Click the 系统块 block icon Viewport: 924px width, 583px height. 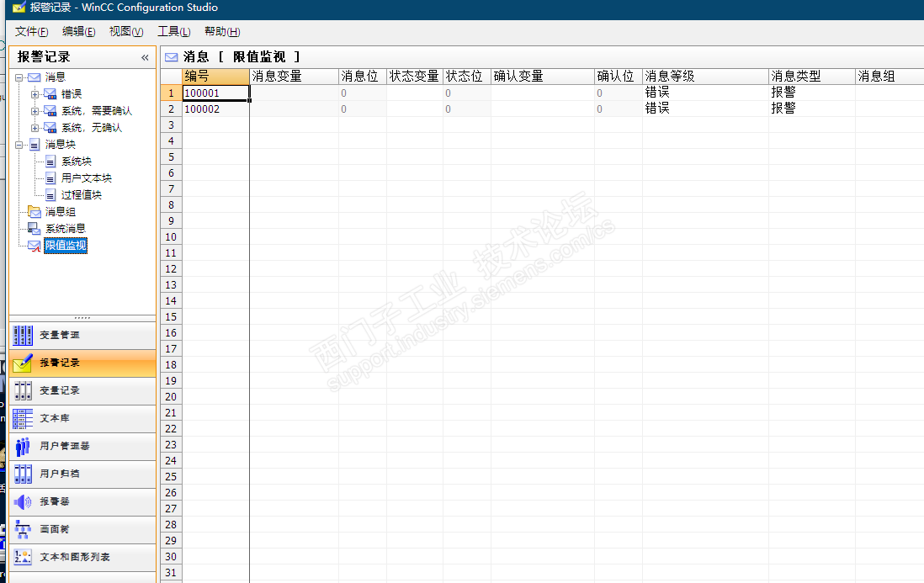click(x=50, y=162)
